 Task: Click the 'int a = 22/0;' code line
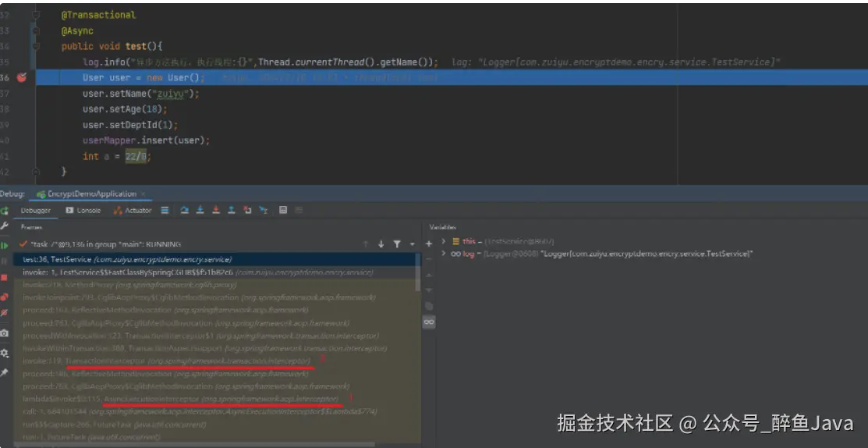pos(117,156)
